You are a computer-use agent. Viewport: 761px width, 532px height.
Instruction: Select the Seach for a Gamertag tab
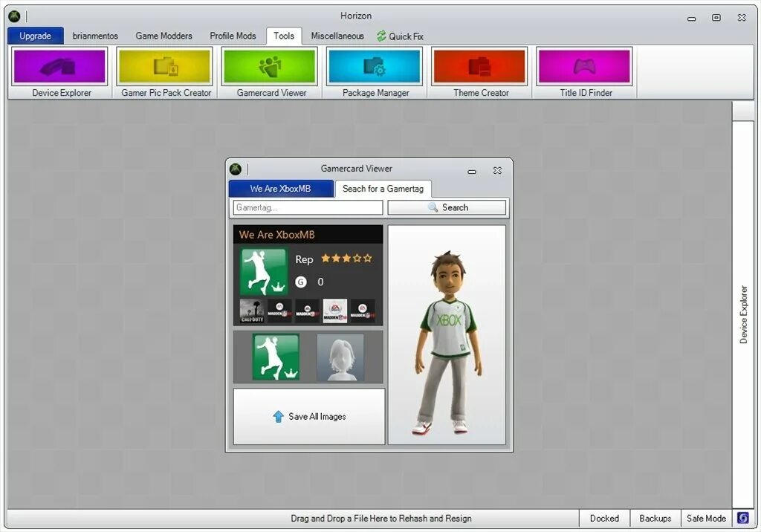coord(383,189)
